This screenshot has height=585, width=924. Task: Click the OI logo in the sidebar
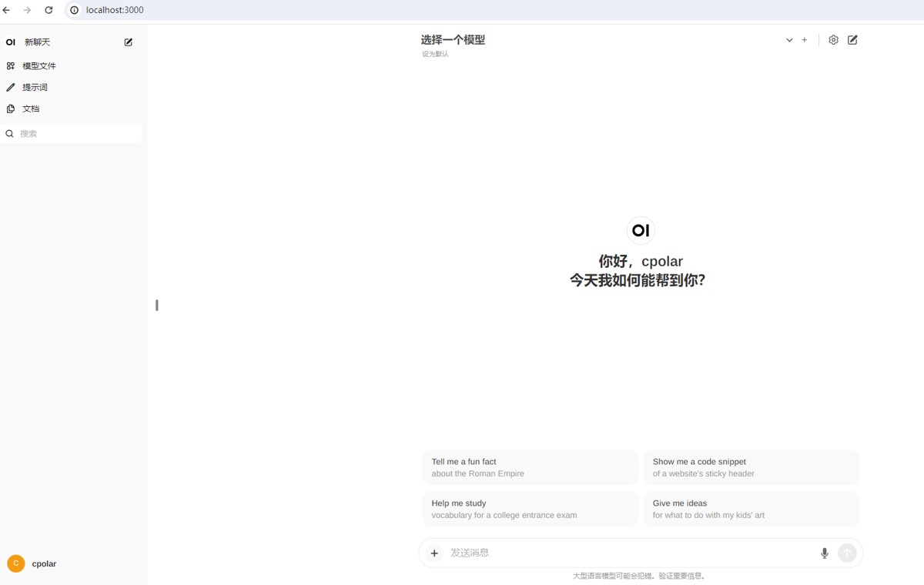[x=11, y=42]
